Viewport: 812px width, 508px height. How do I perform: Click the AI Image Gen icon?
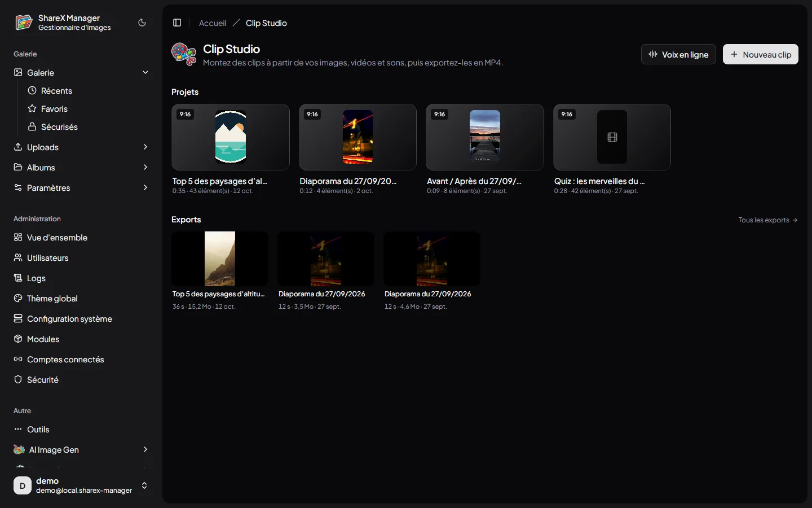[19, 449]
